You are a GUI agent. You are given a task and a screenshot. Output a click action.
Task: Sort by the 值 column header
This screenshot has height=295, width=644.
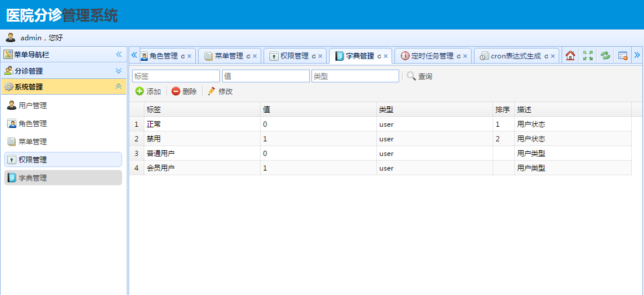pos(318,110)
